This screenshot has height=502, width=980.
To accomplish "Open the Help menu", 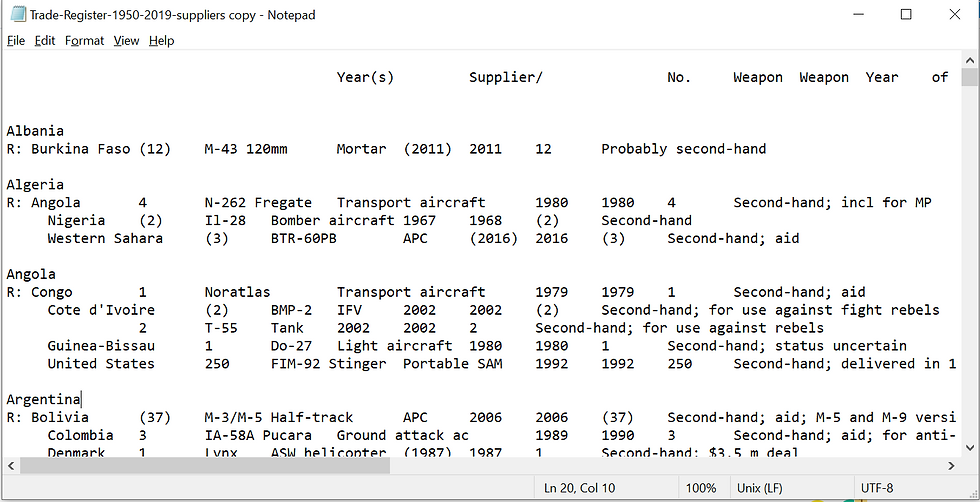I will pos(161,41).
